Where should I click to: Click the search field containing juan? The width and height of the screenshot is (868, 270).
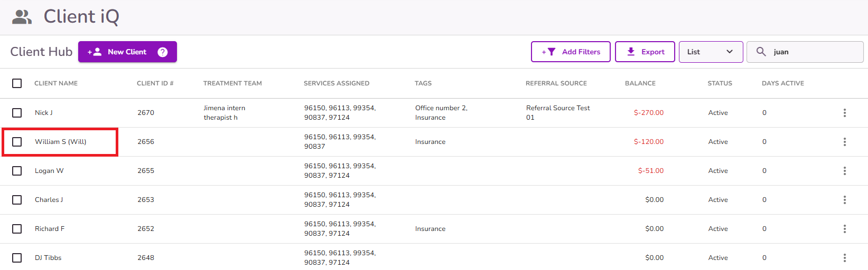[805, 52]
